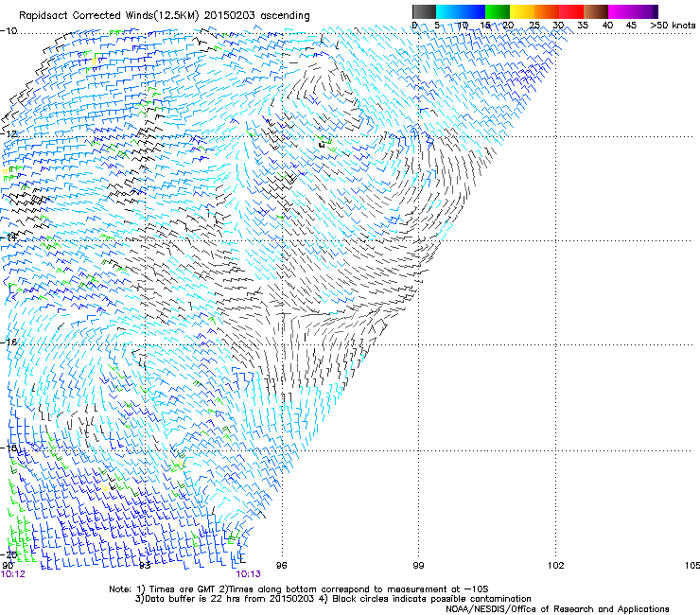Click the 102 longitude axis label

pyautogui.click(x=556, y=566)
